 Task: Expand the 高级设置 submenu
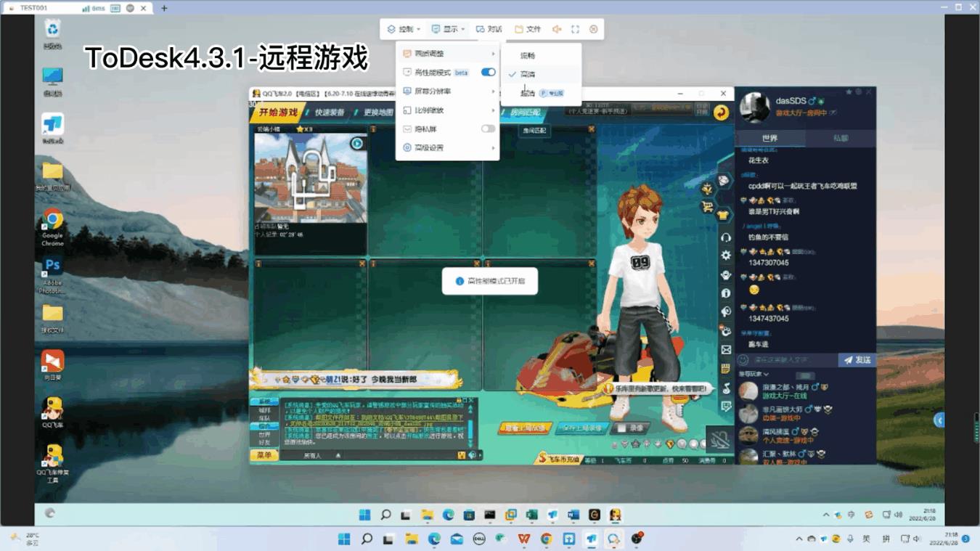tap(448, 148)
